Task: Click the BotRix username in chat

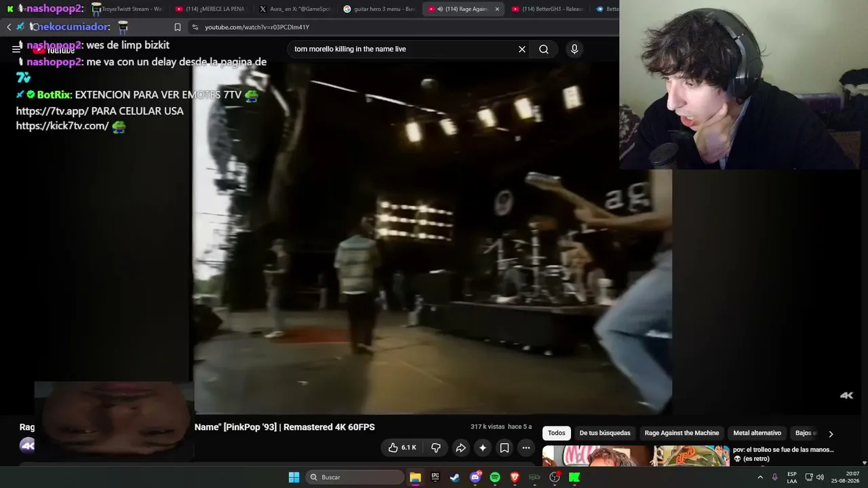Action: tap(54, 95)
